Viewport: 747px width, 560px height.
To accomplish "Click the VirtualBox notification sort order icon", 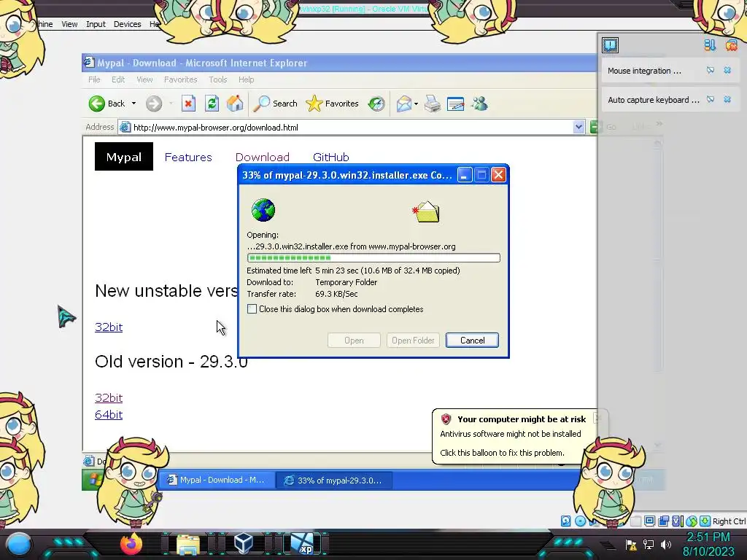I will click(710, 45).
